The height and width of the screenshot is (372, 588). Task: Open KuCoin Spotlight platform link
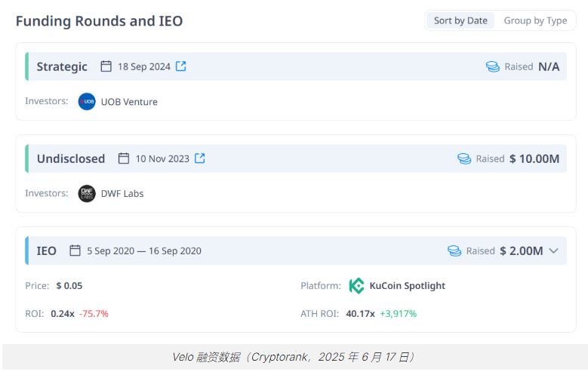tap(408, 286)
